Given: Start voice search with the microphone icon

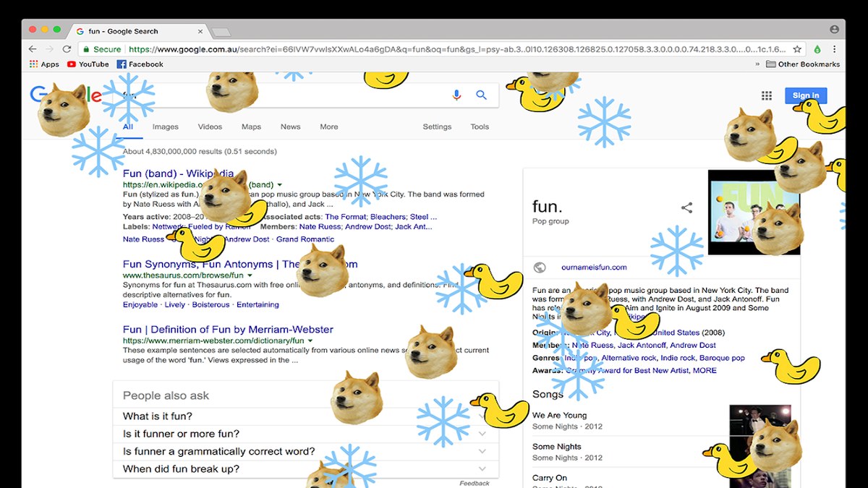Looking at the screenshot, I should pos(456,95).
